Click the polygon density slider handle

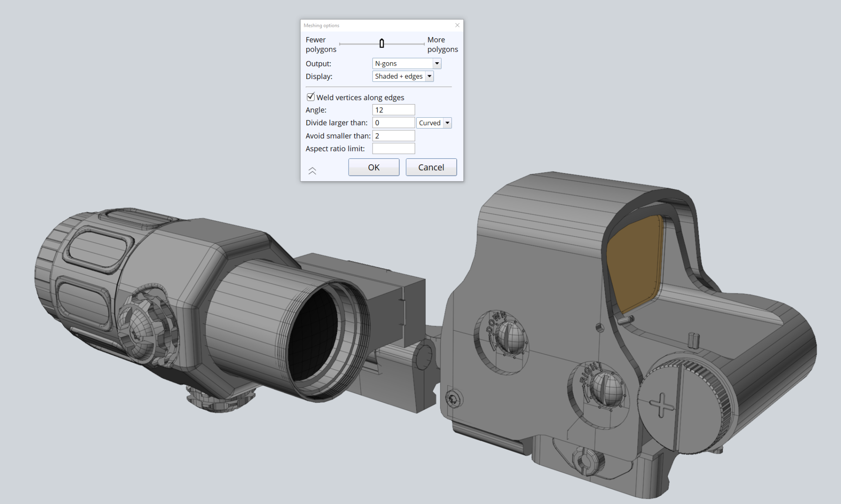point(381,43)
